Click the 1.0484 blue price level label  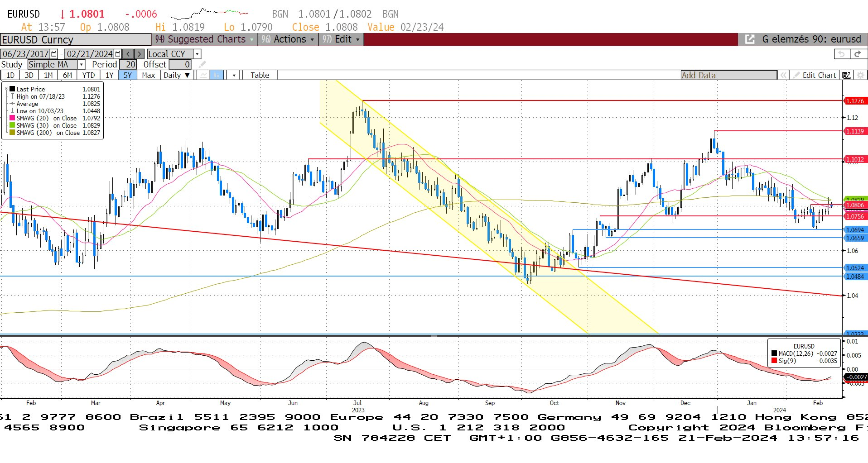(x=855, y=277)
